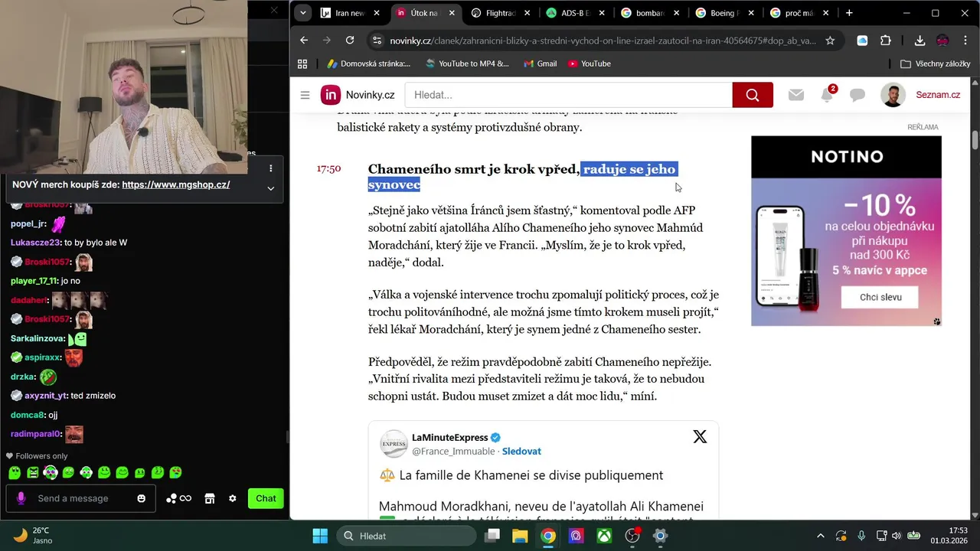Click the Chrome address bar URL

(603, 41)
